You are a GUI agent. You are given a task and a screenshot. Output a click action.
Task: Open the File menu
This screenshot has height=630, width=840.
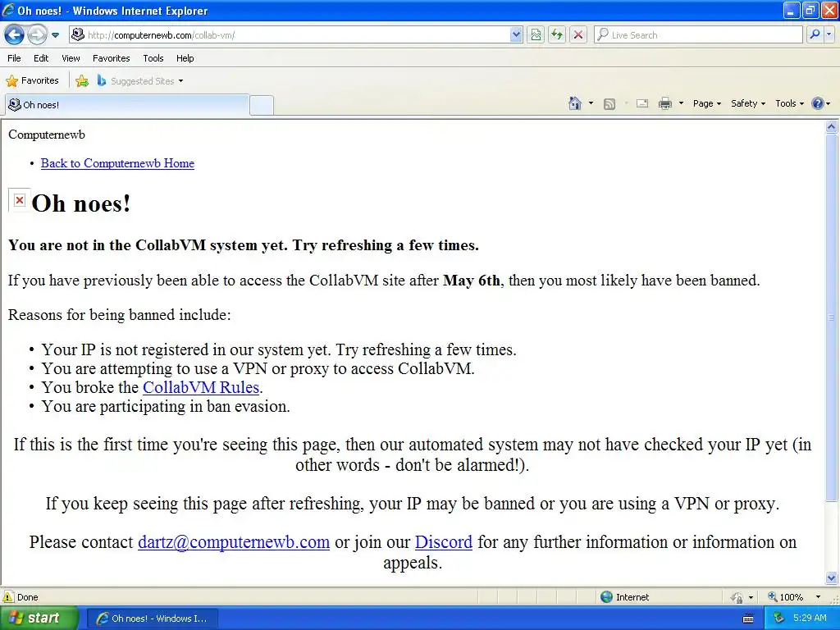[15, 58]
